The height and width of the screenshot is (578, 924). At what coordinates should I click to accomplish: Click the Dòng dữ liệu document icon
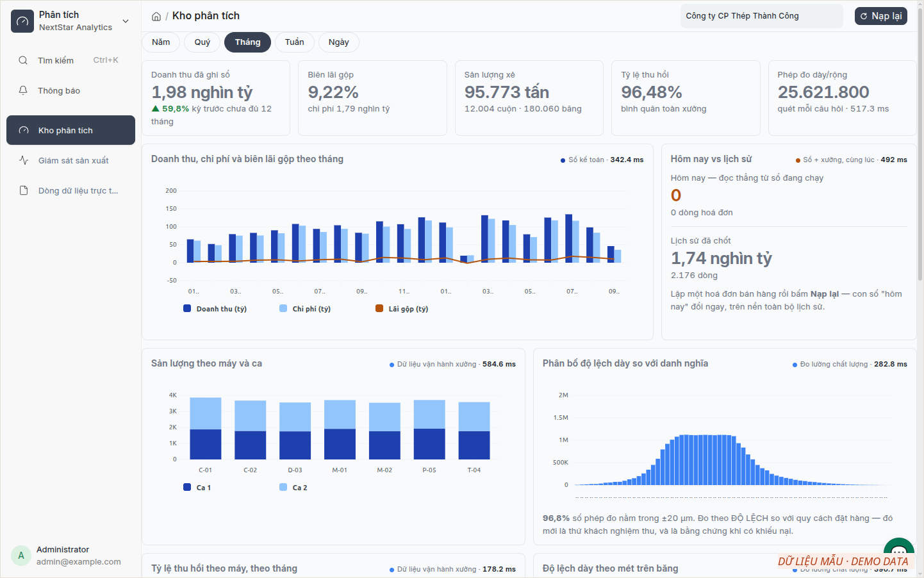pos(24,190)
